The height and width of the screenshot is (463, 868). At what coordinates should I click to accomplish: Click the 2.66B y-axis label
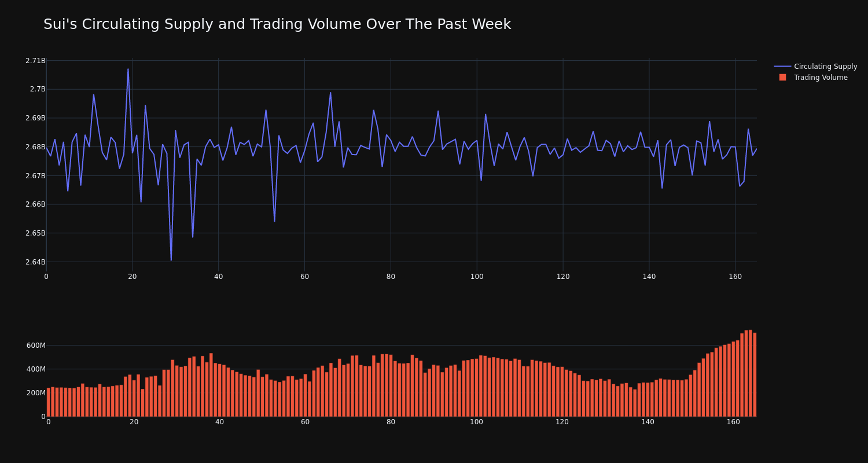pyautogui.click(x=35, y=204)
